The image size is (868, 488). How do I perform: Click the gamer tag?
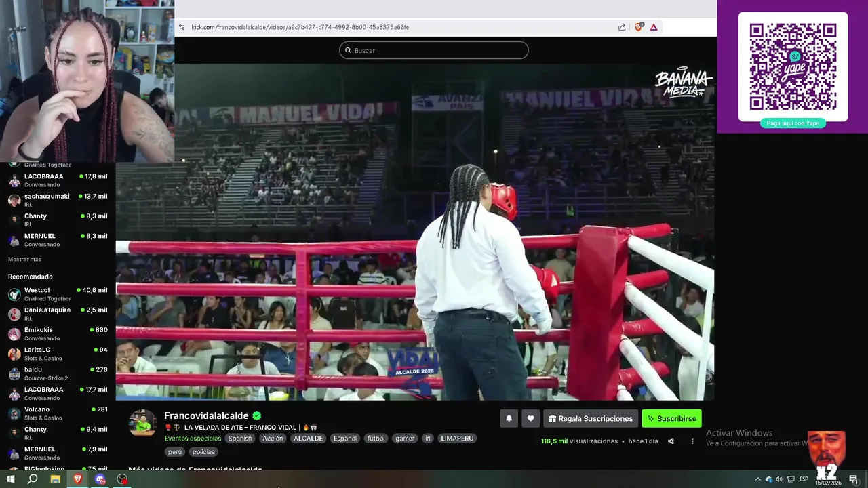pyautogui.click(x=405, y=439)
